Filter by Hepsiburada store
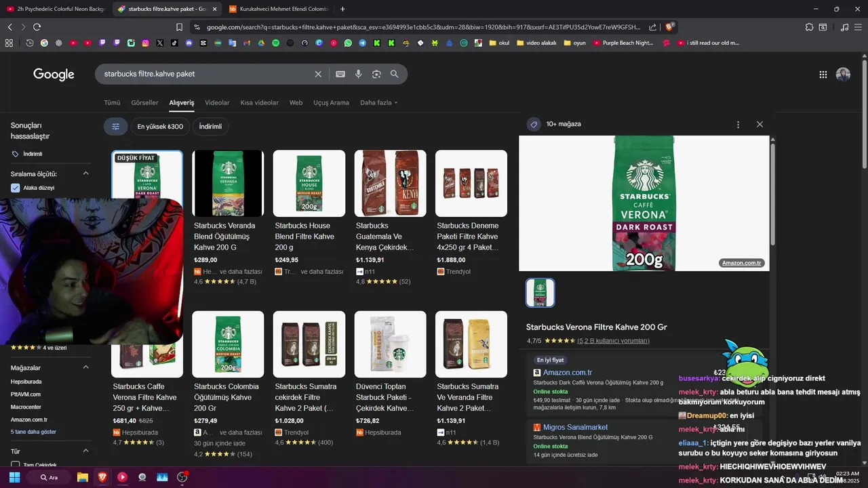The width and height of the screenshot is (868, 488). [26, 382]
